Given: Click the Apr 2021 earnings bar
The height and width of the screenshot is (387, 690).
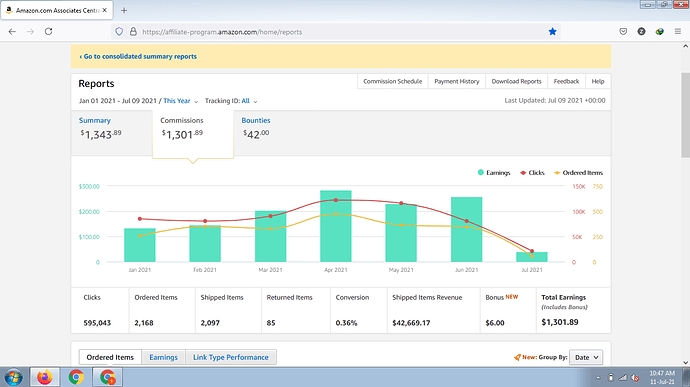Looking at the screenshot, I should [x=336, y=226].
